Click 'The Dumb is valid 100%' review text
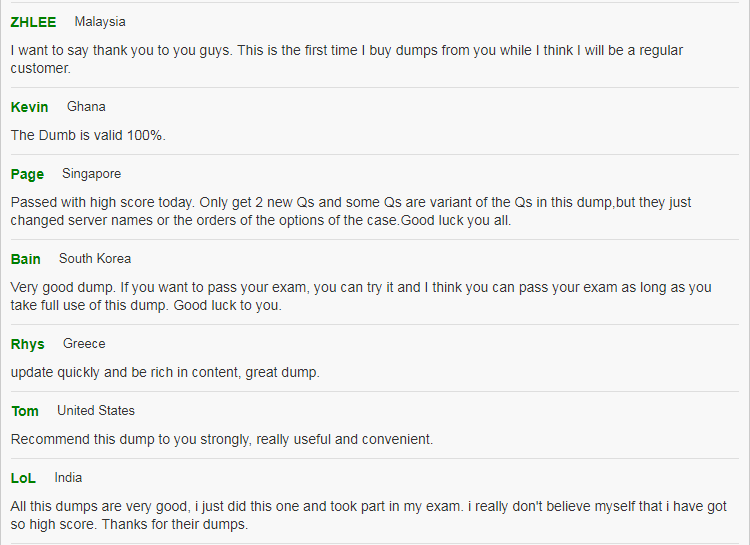Viewport: 750px width, 545px height. (88, 135)
